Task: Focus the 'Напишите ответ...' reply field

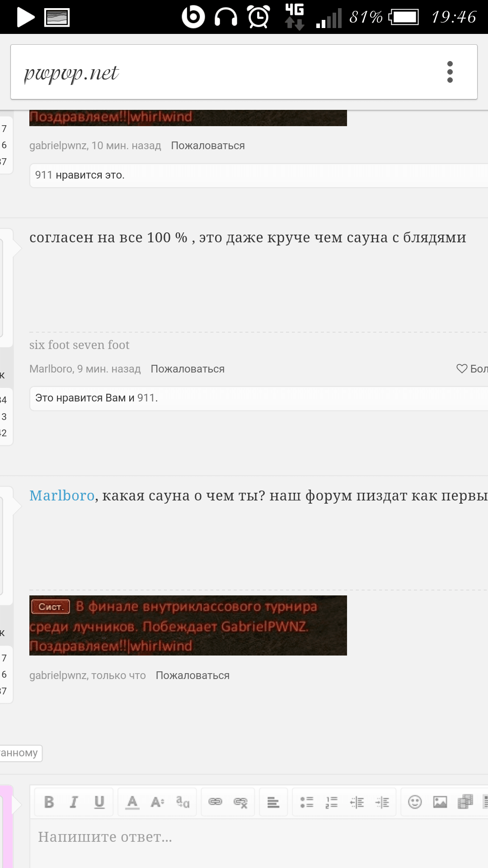Action: pyautogui.click(x=259, y=843)
